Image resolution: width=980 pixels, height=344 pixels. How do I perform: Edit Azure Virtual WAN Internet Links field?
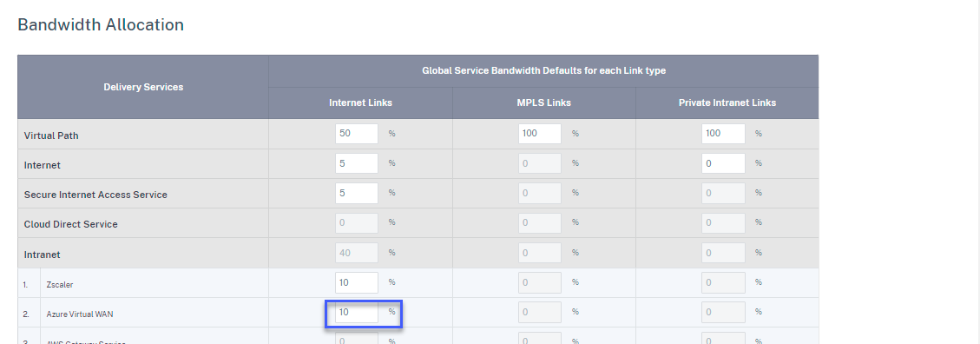pos(356,312)
